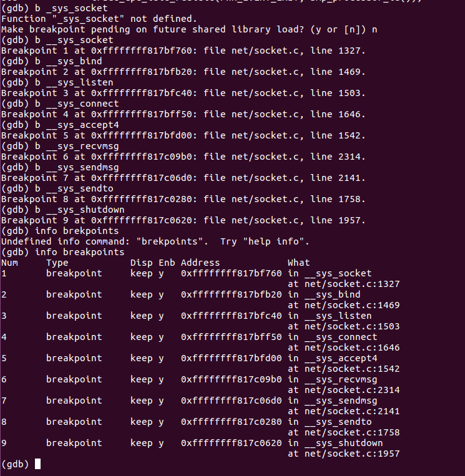Click the "Type" column header
465x476 pixels.
coord(57,263)
